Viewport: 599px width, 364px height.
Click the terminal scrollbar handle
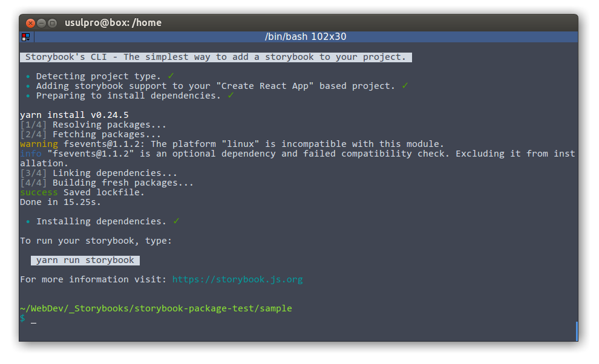pyautogui.click(x=577, y=331)
